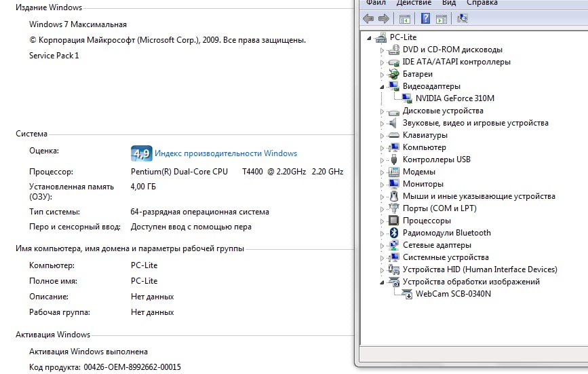This screenshot has width=588, height=374.
Task: Click the Дисковые устройства icon
Action: click(394, 111)
